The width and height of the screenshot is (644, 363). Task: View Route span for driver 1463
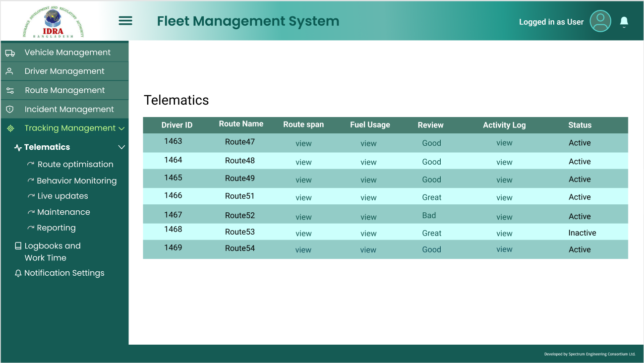click(303, 143)
